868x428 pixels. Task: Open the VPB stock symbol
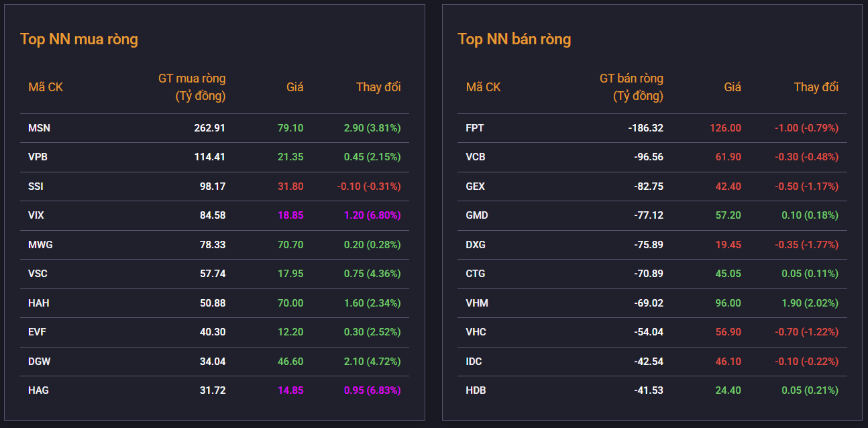tap(38, 157)
